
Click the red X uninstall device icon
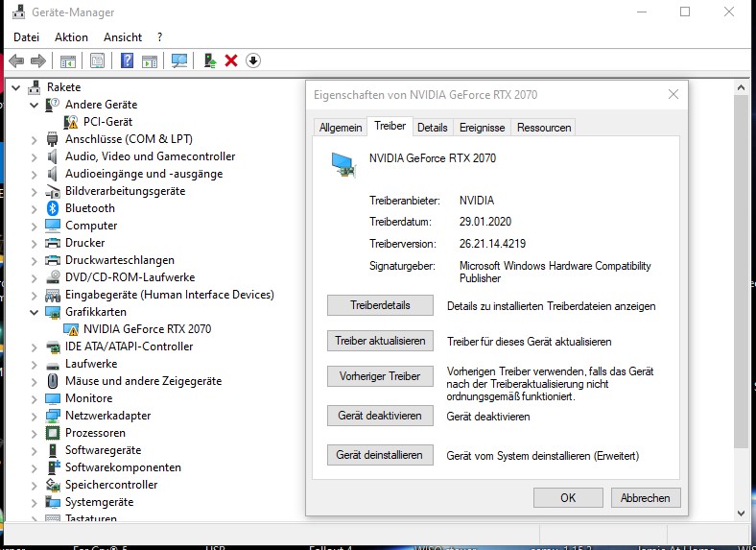[231, 60]
